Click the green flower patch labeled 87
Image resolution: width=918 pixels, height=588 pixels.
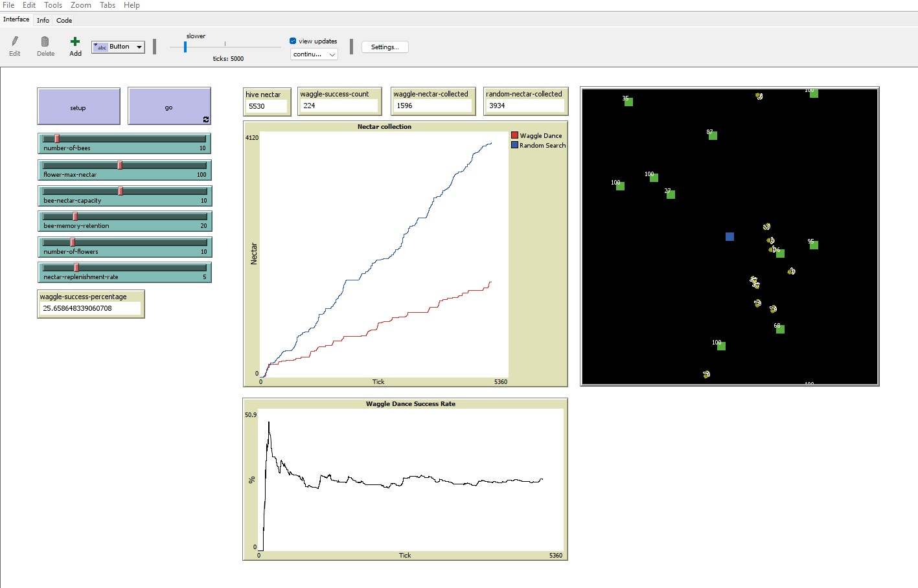pyautogui.click(x=713, y=136)
